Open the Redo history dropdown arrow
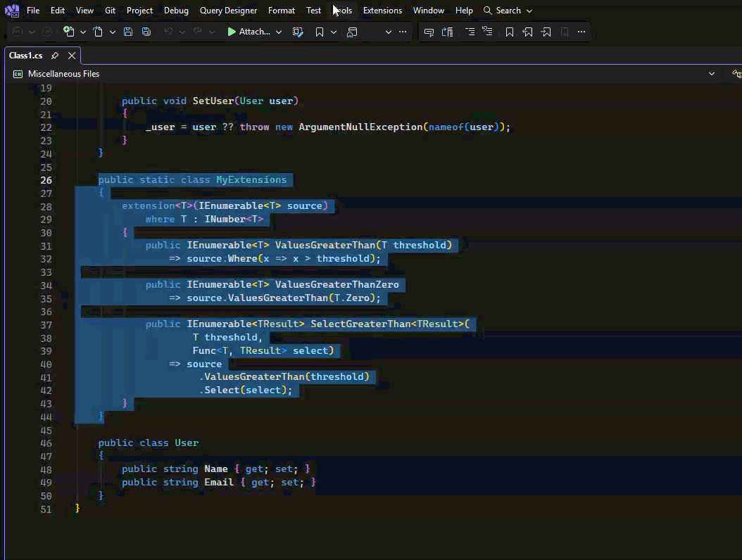 point(211,32)
